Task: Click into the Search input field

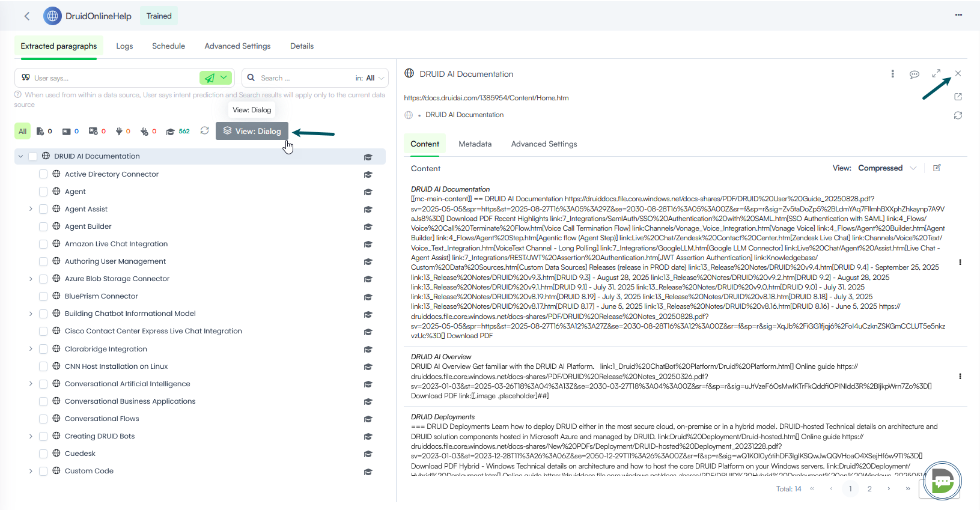Action: 305,78
